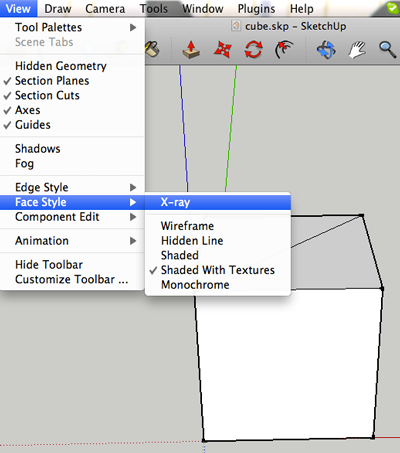Open the Camera menu

pyautogui.click(x=105, y=9)
